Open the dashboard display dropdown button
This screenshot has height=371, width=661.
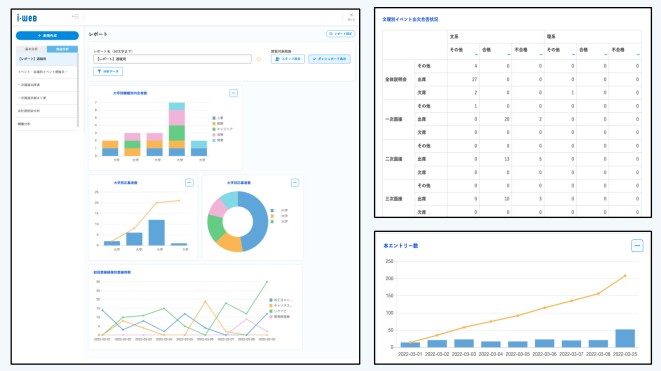click(329, 59)
